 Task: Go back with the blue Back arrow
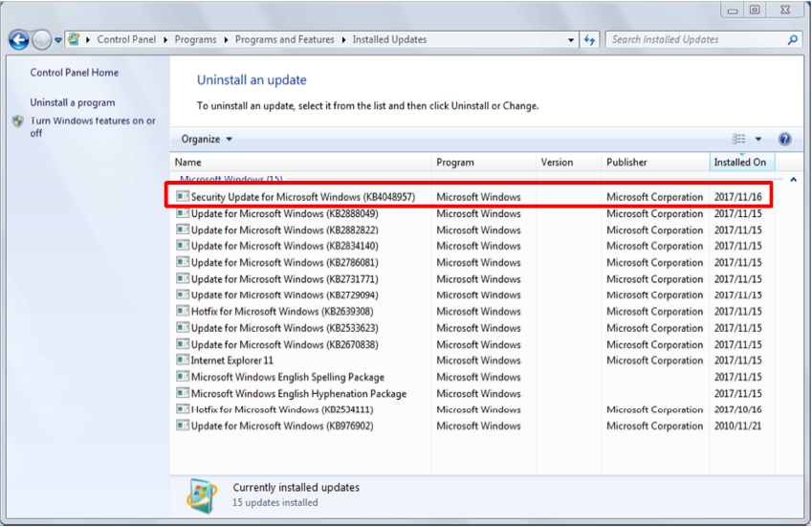[x=18, y=39]
